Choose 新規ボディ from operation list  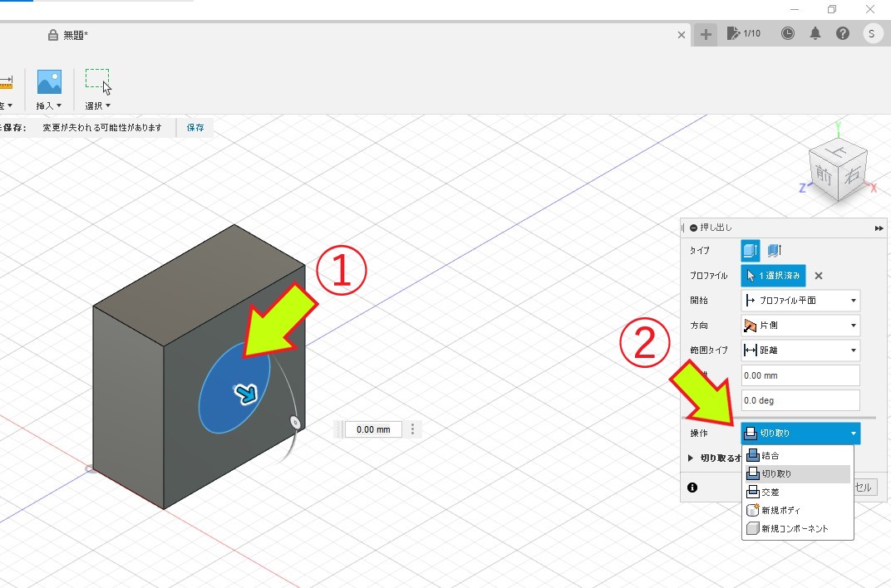pyautogui.click(x=797, y=510)
